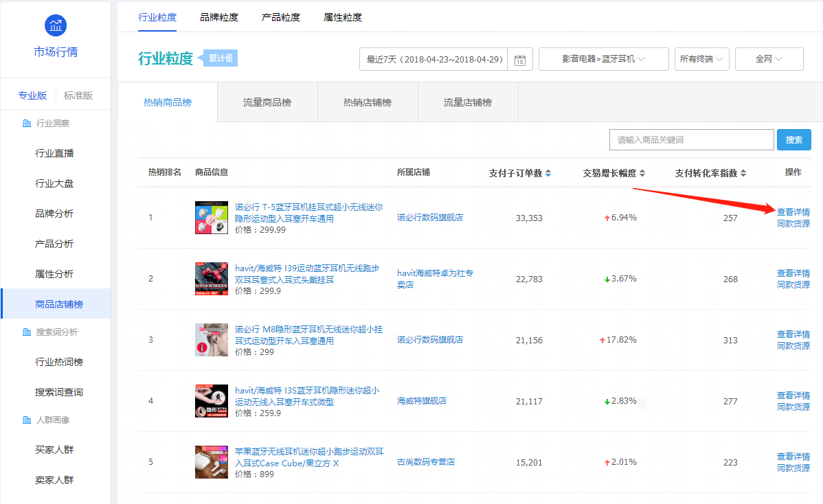The image size is (823, 504).
Task: Click 同款货源 for rank 5 product
Action: point(793,468)
